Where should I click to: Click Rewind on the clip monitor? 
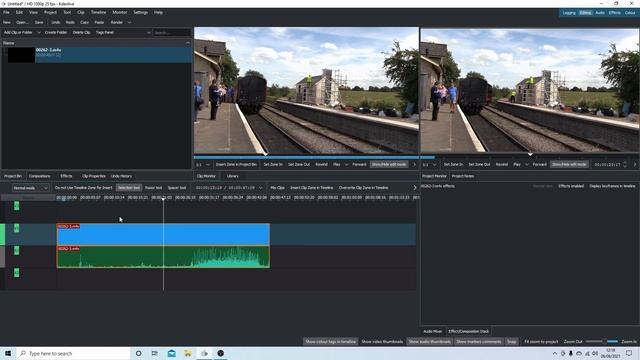tap(322, 164)
